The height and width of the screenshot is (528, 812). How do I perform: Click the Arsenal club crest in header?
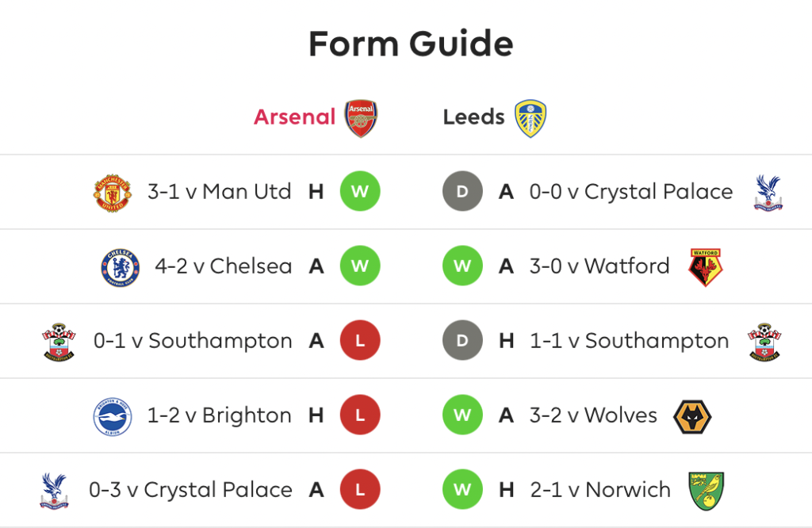[x=361, y=119]
